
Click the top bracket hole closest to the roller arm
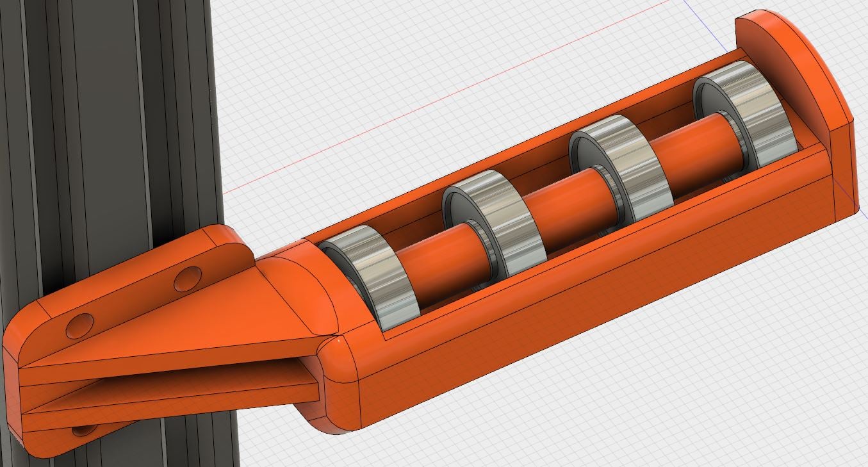[188, 279]
